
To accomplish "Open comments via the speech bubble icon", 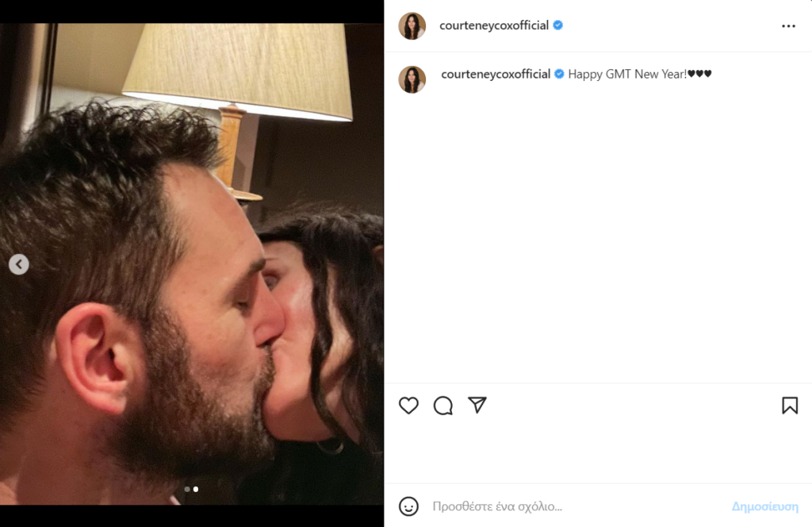I will click(x=443, y=406).
